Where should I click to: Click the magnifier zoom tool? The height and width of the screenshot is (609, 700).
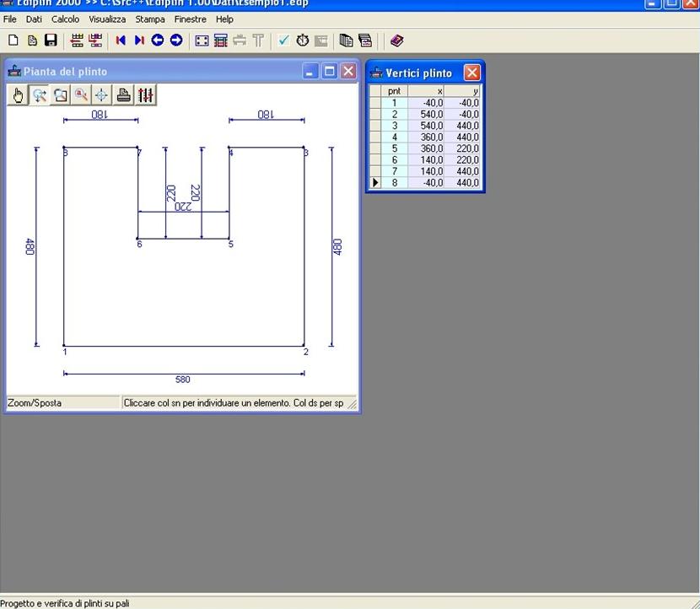tap(81, 95)
